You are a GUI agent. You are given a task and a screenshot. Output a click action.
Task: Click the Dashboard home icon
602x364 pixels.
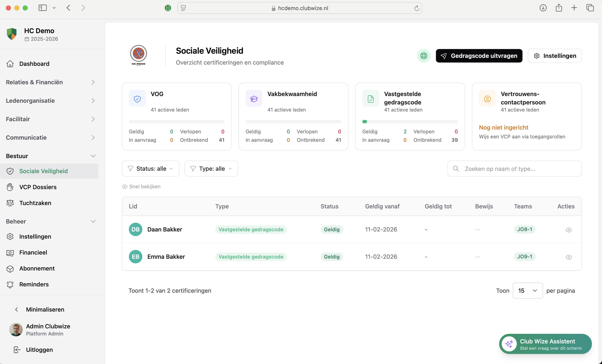click(x=10, y=64)
